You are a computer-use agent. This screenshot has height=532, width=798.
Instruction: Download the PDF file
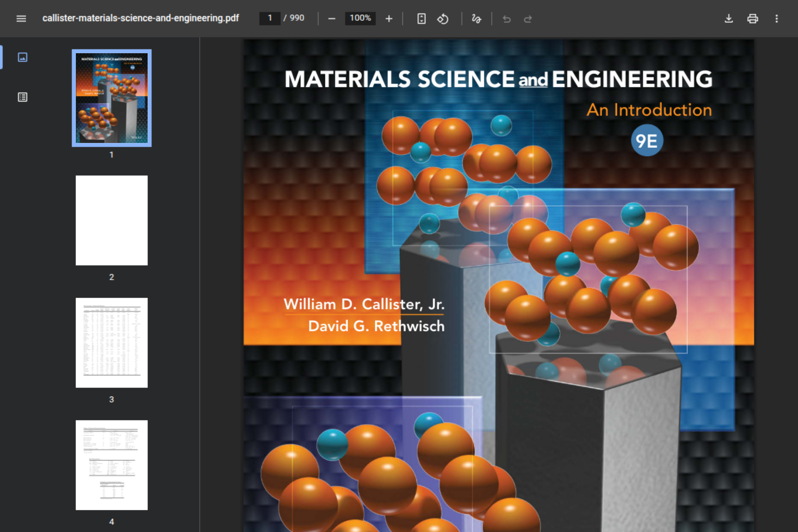point(729,19)
